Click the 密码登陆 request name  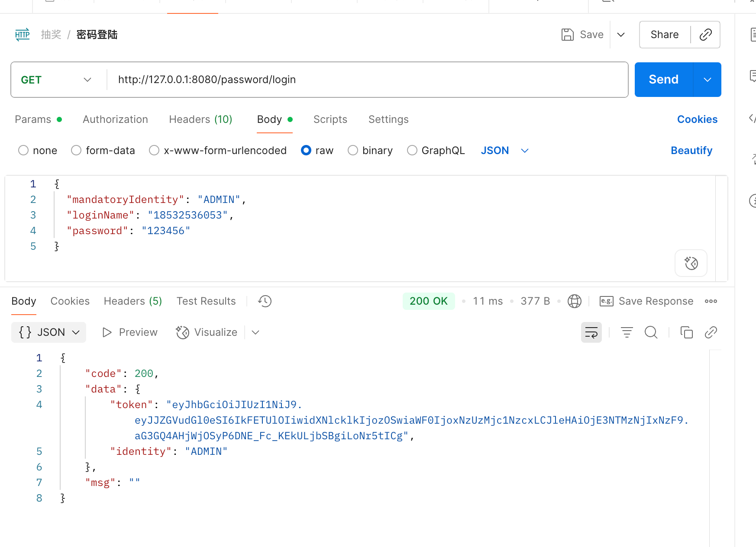(97, 35)
